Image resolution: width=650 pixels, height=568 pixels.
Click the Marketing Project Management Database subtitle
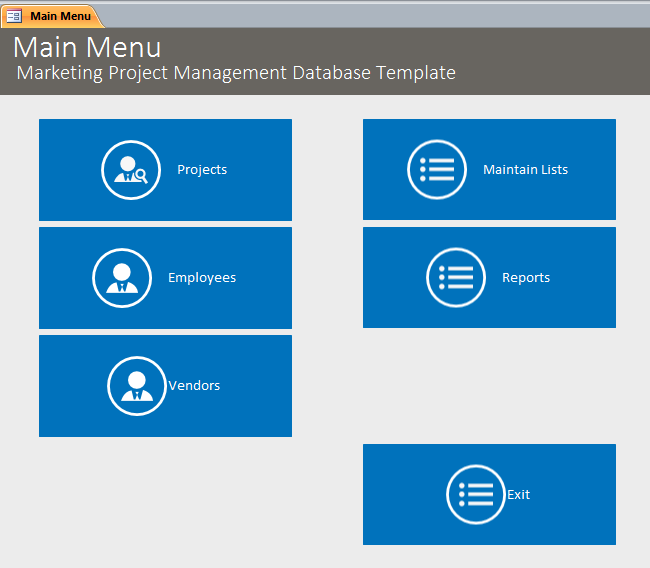[236, 73]
